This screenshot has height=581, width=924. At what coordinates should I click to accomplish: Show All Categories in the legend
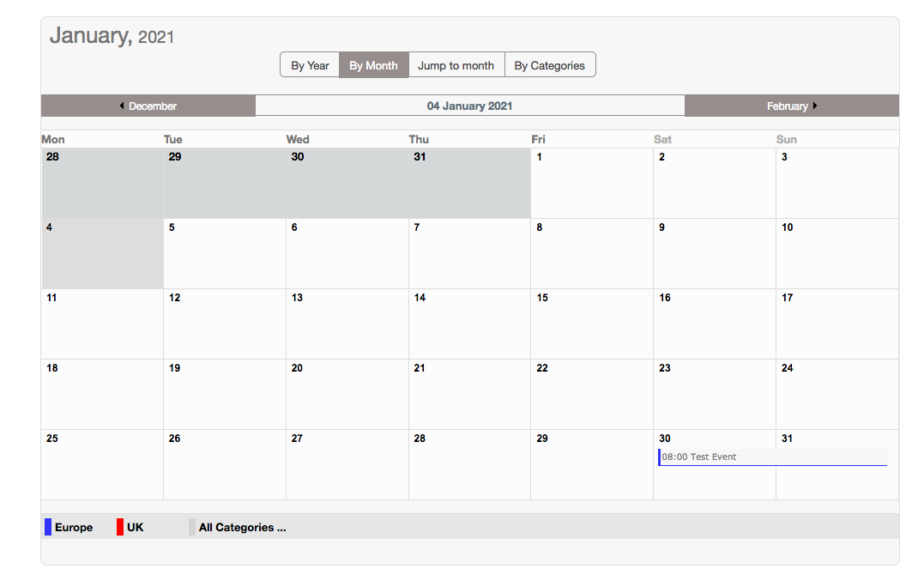pyautogui.click(x=242, y=528)
